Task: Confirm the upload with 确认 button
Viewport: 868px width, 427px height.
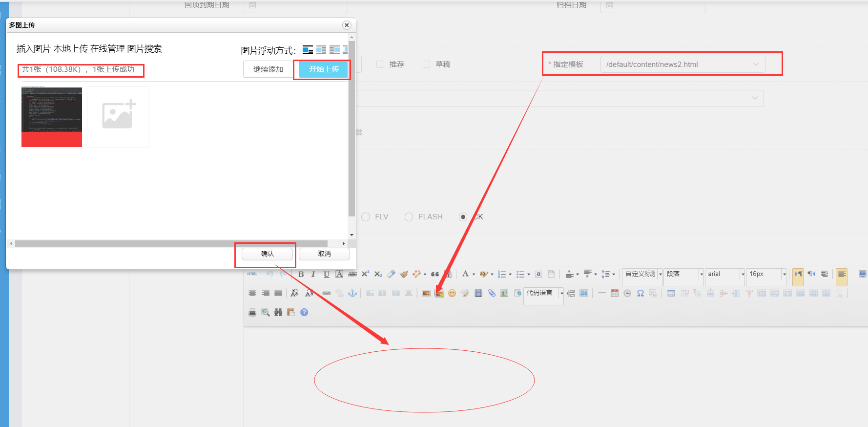Action: (268, 254)
